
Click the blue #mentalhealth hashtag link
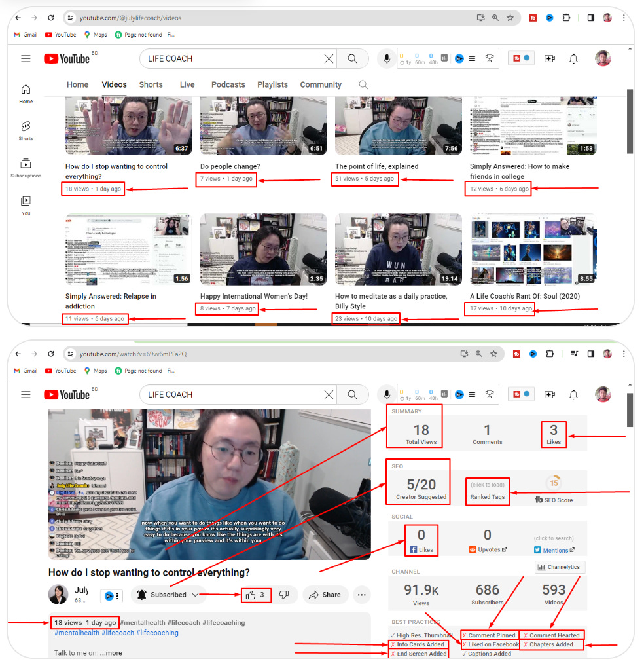pyautogui.click(x=77, y=633)
